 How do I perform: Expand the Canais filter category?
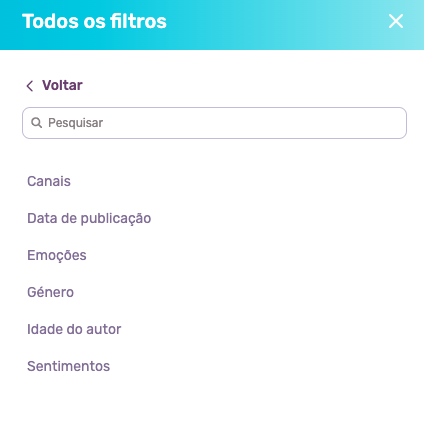[x=49, y=181]
